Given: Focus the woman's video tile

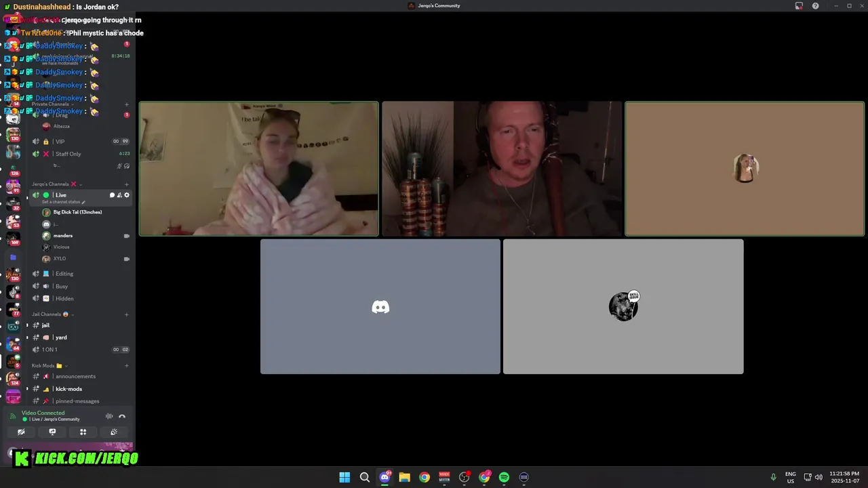Looking at the screenshot, I should pyautogui.click(x=259, y=169).
